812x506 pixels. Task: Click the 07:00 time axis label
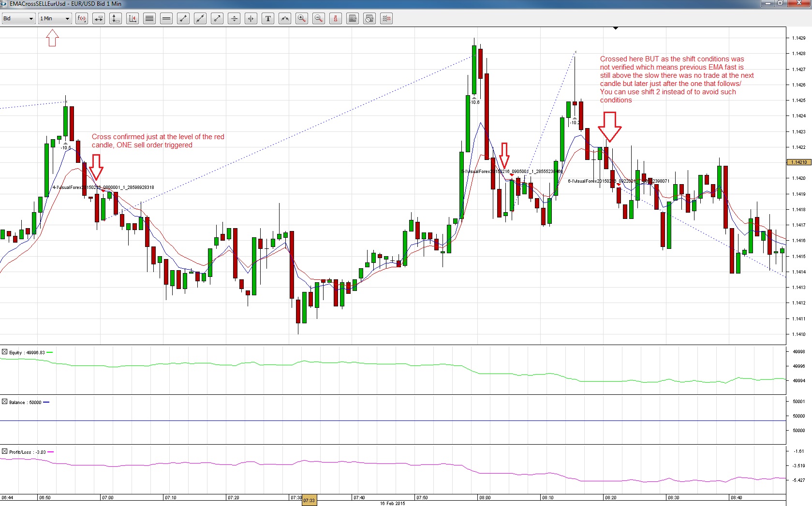[x=107, y=497]
